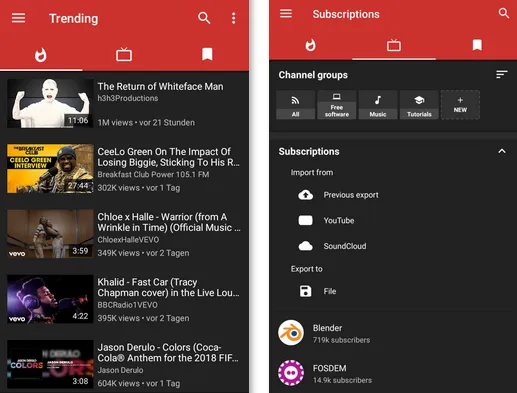Open Jason Derulo Colors thumbnail
Screen dimensions: 517x393
(50, 364)
